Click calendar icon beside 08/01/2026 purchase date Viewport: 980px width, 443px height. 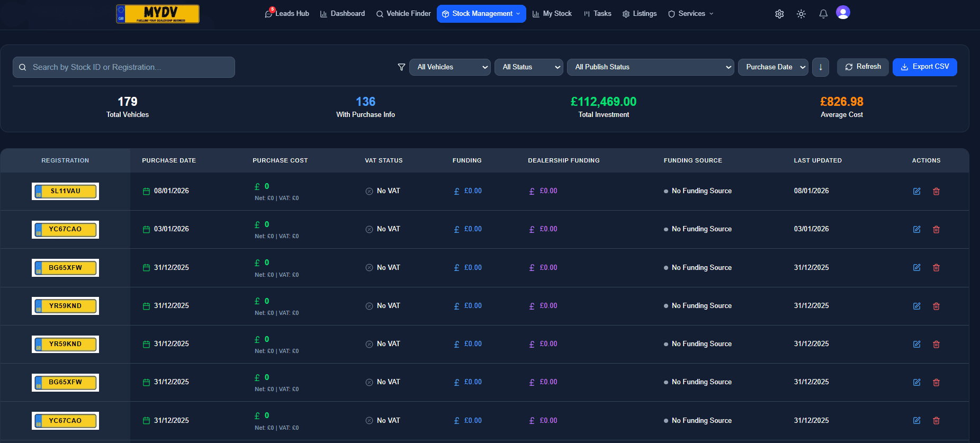click(146, 191)
